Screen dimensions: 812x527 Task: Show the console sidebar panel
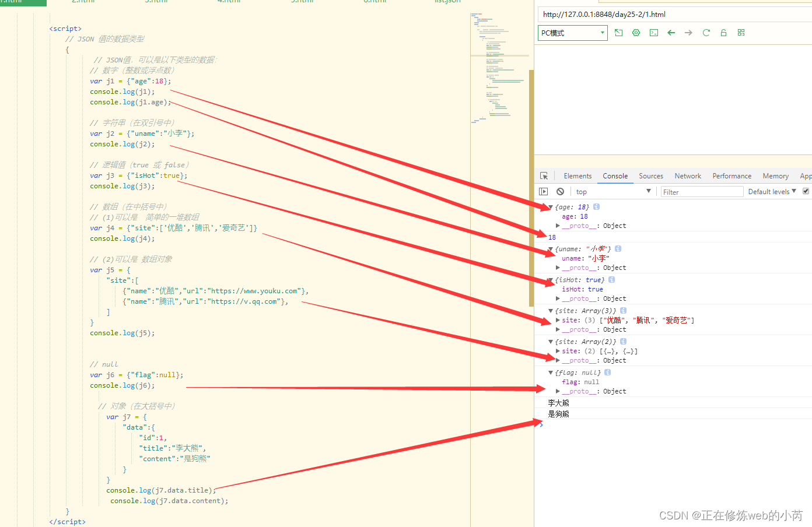click(x=543, y=191)
